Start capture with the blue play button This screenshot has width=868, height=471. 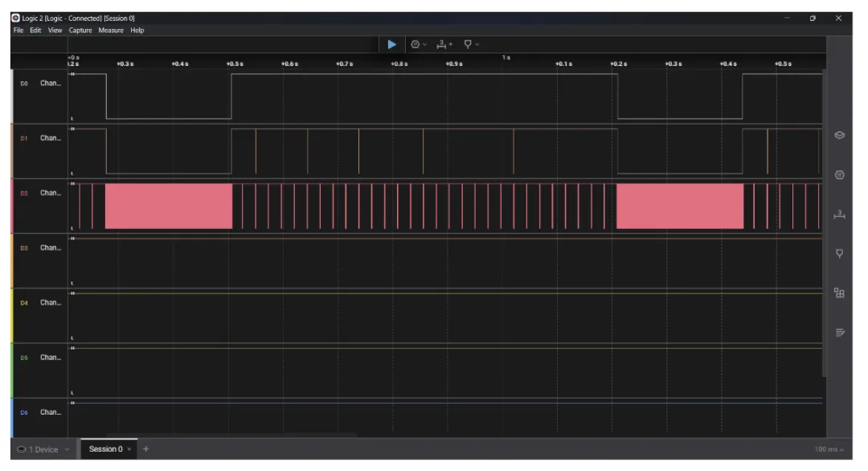(391, 44)
